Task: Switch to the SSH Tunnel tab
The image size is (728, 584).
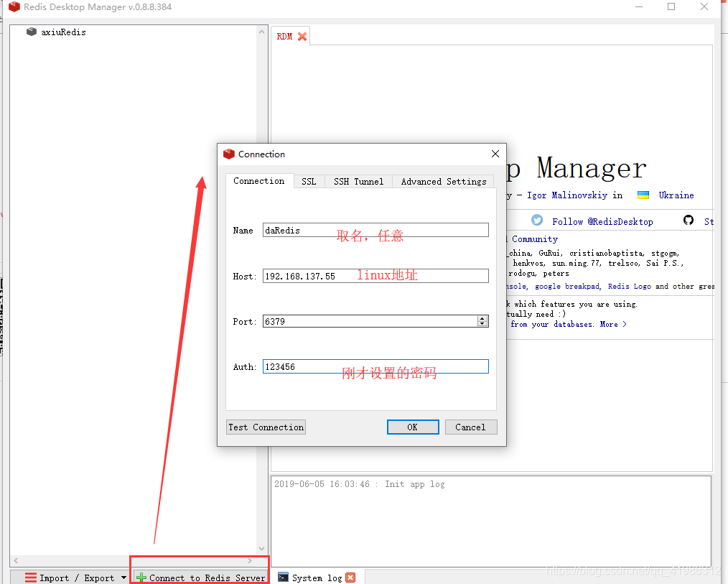Action: 358,182
